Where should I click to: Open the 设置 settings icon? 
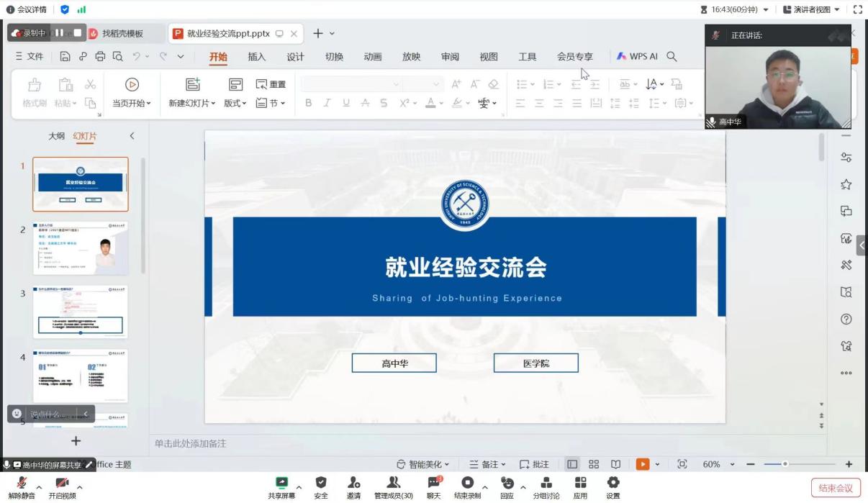click(612, 483)
